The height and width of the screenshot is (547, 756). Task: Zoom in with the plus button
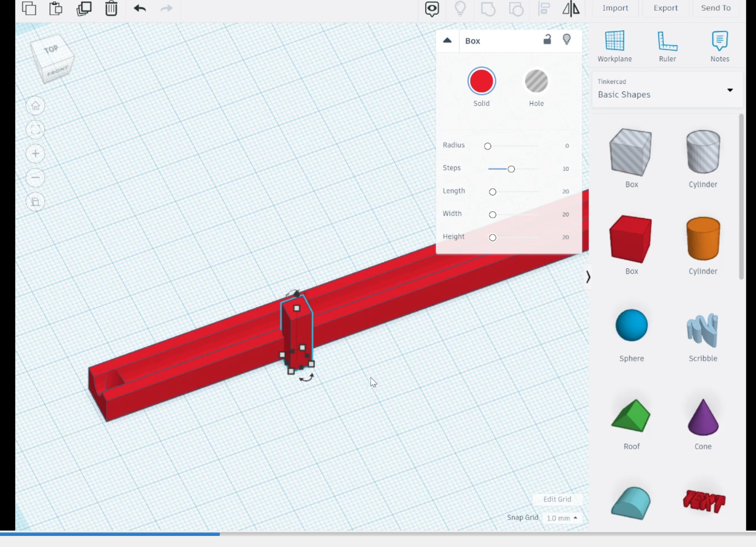point(36,154)
